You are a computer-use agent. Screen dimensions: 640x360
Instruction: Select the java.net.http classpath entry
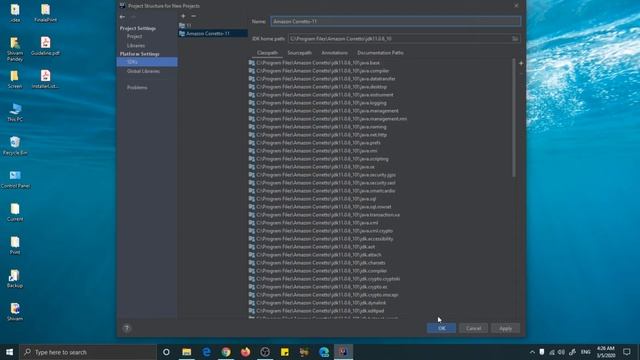coord(318,135)
